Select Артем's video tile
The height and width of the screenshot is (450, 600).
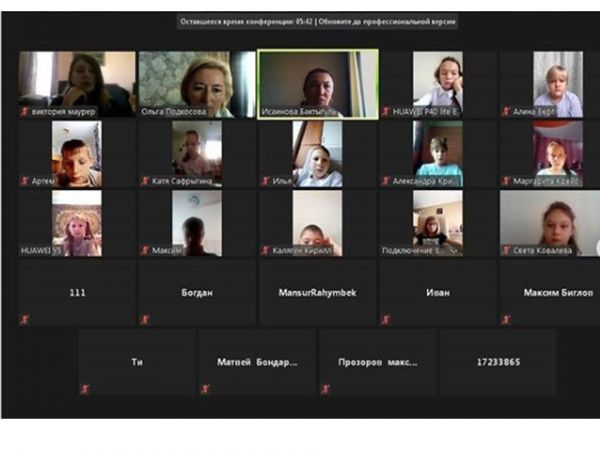coord(77,154)
